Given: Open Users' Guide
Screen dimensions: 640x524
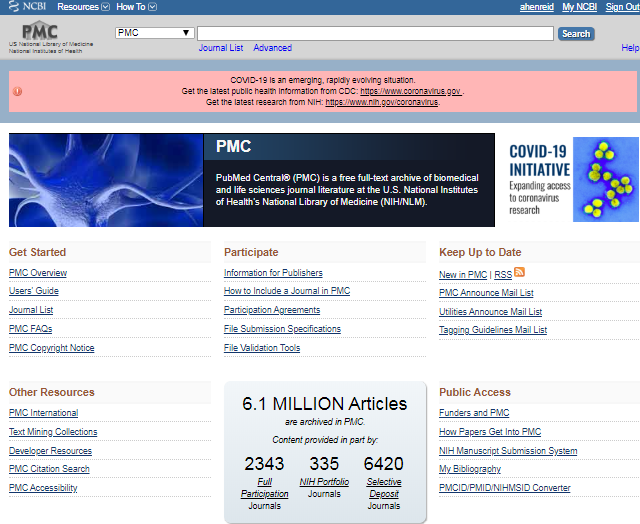Looking at the screenshot, I should [34, 291].
